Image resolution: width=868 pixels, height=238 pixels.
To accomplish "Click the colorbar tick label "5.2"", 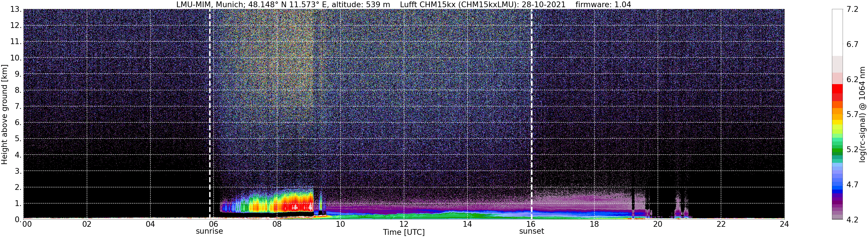I will [852, 150].
